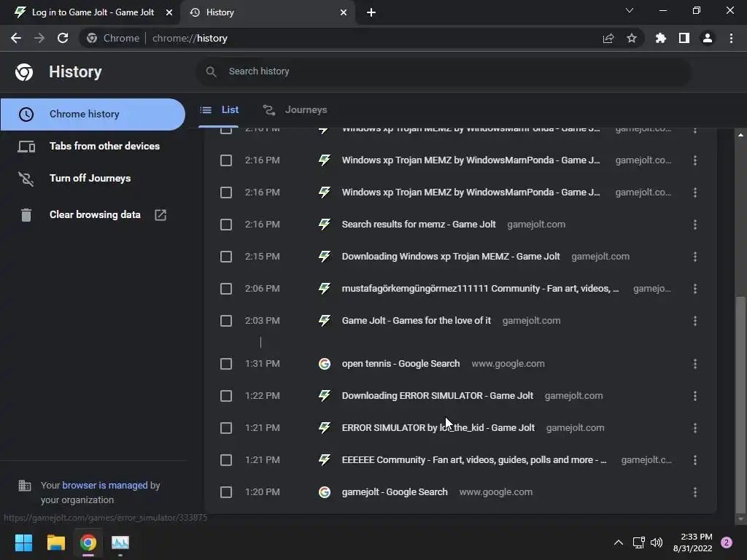Image resolution: width=747 pixels, height=560 pixels.
Task: Open more actions for Downloading Windows xp Trojan MEMZ
Action: pyautogui.click(x=695, y=257)
